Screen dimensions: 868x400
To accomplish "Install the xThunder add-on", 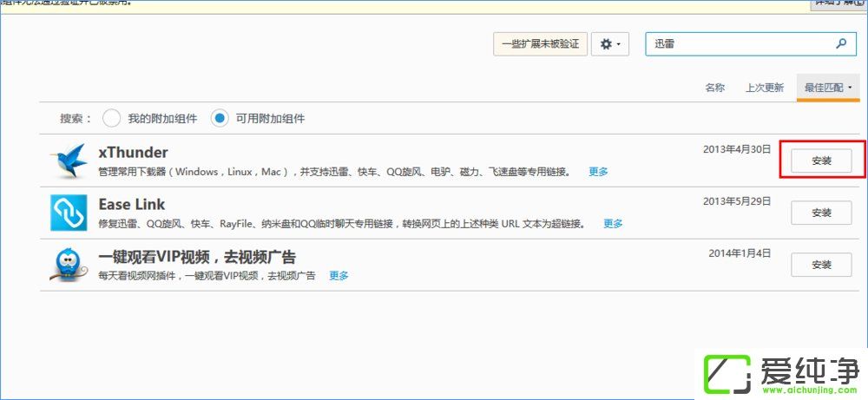I will tap(821, 161).
